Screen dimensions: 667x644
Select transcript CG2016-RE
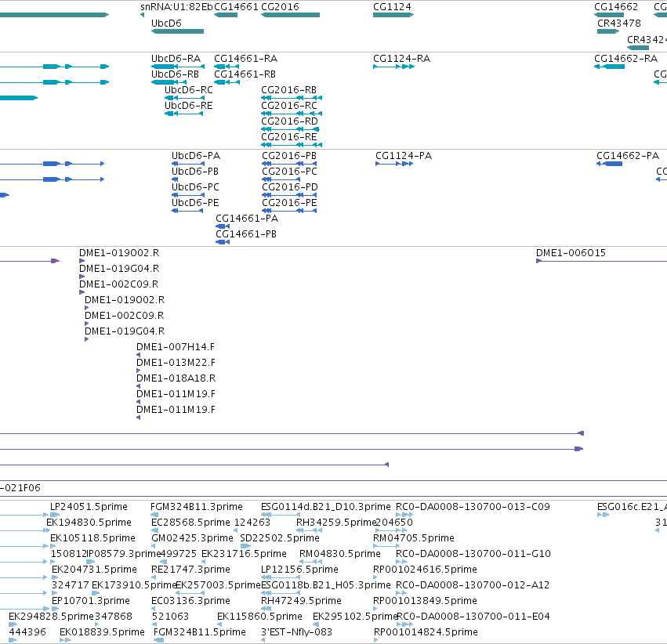point(292,145)
